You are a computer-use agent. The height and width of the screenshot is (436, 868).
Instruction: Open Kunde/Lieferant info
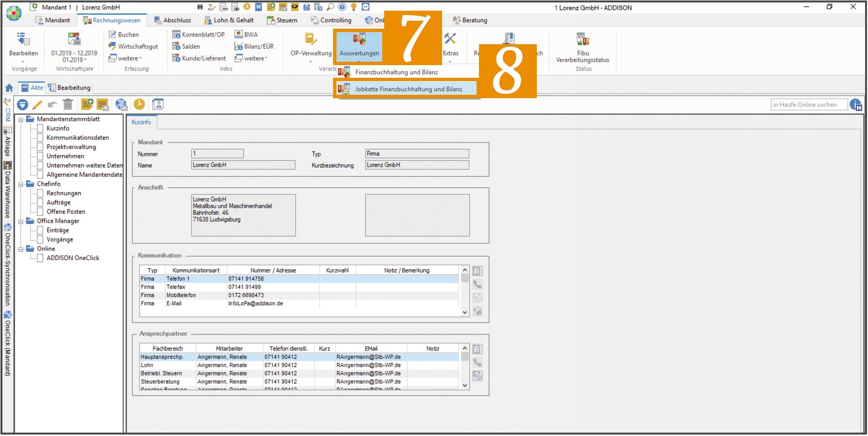pos(199,58)
